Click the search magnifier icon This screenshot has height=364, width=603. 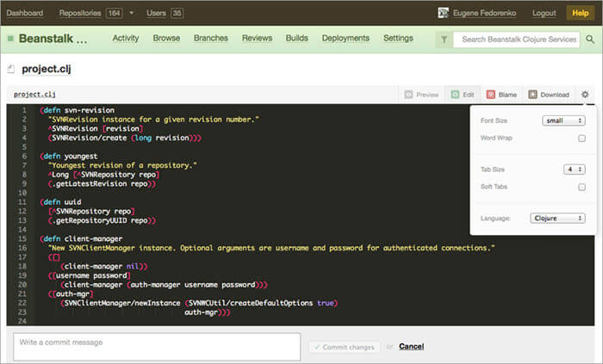[x=589, y=39]
